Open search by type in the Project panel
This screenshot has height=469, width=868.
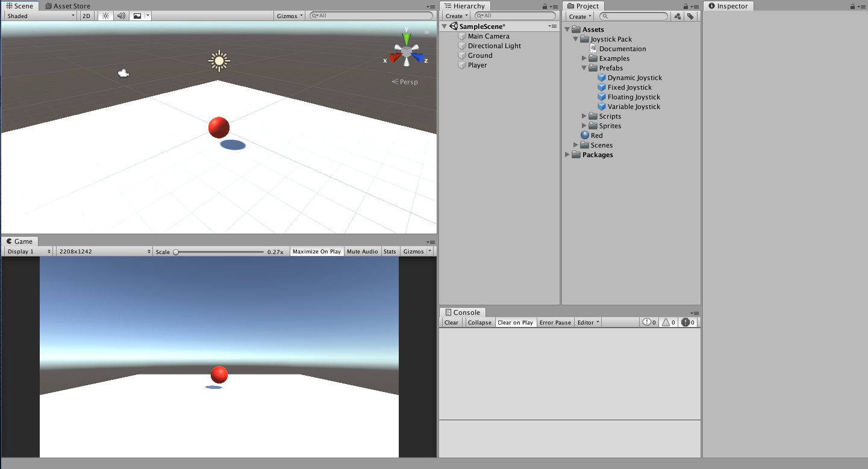point(677,16)
